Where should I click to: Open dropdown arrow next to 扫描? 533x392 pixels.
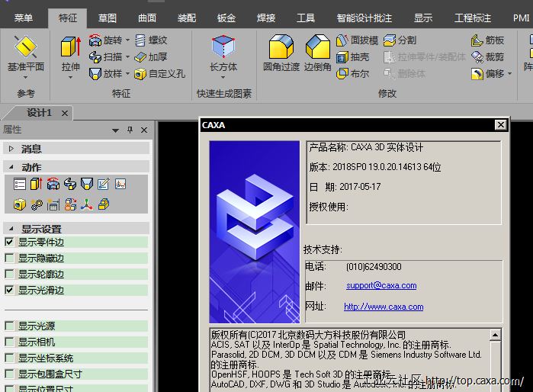pyautogui.click(x=128, y=56)
